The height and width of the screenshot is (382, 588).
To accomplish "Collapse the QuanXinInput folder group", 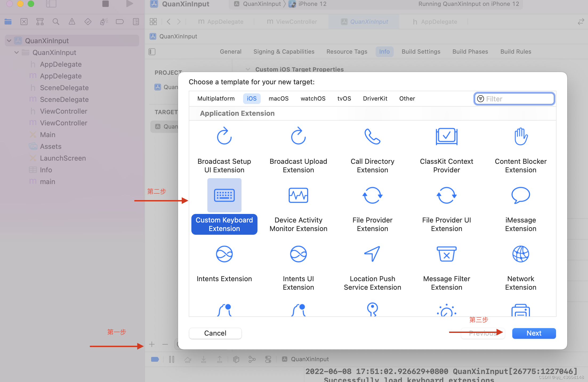I will pyautogui.click(x=17, y=53).
